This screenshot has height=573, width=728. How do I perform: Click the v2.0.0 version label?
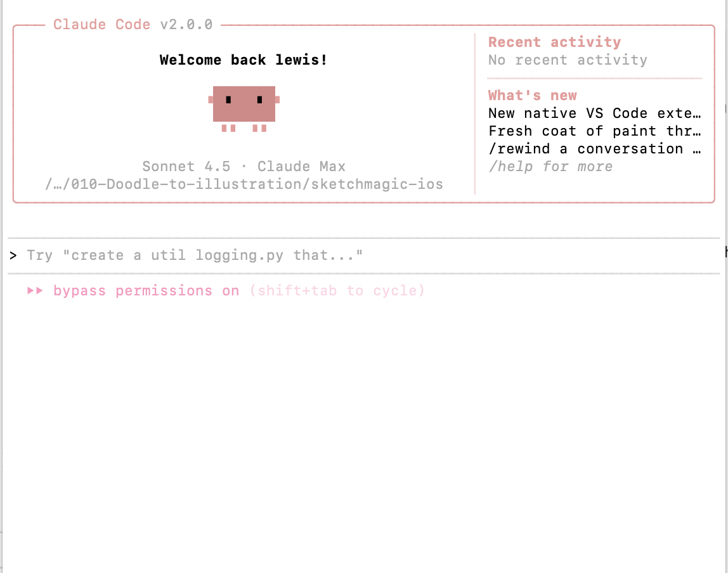[x=186, y=24]
